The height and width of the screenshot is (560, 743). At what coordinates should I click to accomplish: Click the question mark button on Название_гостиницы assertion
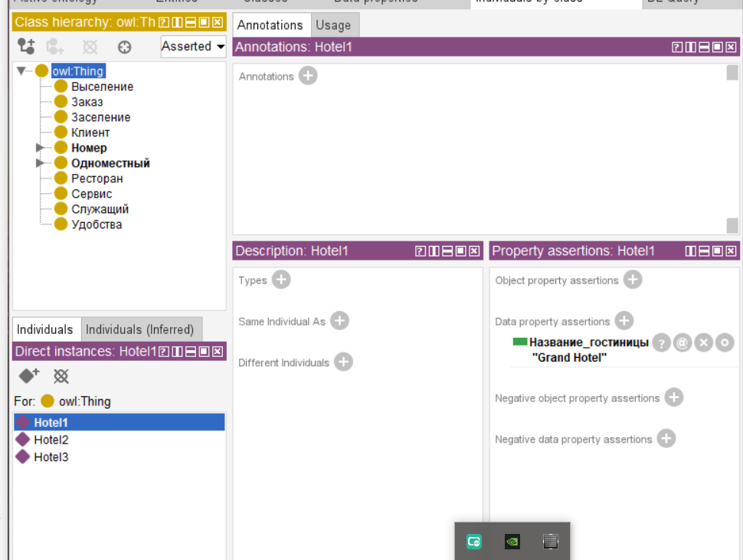click(662, 342)
